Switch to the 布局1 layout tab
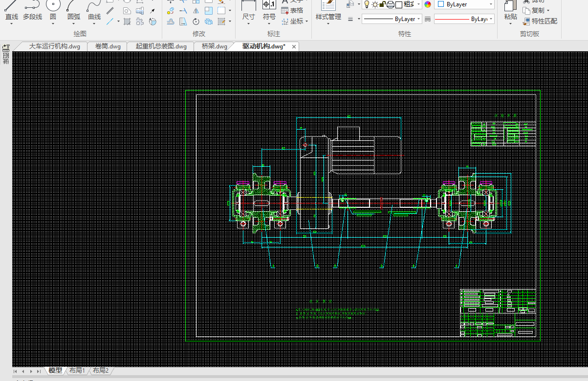This screenshot has width=588, height=381. 77,371
